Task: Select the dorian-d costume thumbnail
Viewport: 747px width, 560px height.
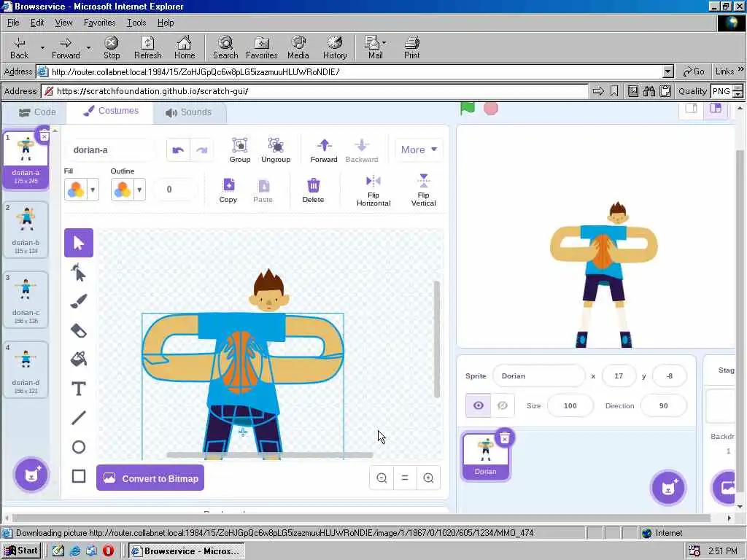Action: tap(26, 370)
